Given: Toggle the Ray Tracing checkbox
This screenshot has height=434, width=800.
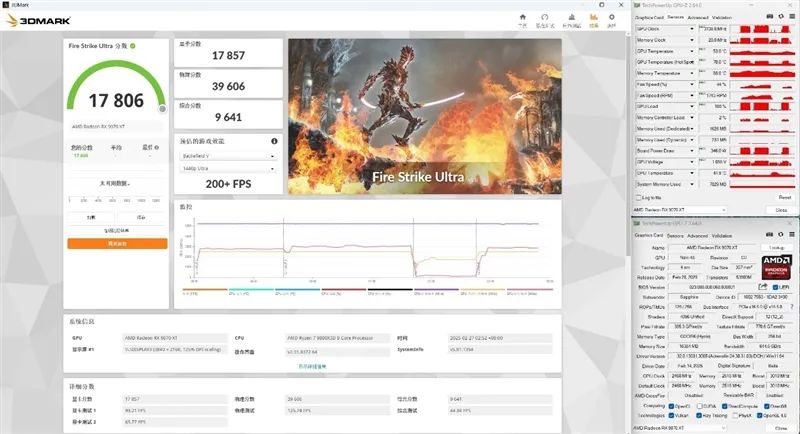Looking at the screenshot, I should click(699, 416).
